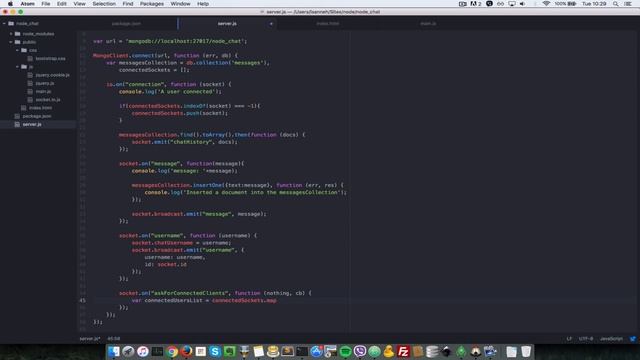Open the App Store dock icon
This screenshot has height=360, width=640.
click(x=316, y=351)
